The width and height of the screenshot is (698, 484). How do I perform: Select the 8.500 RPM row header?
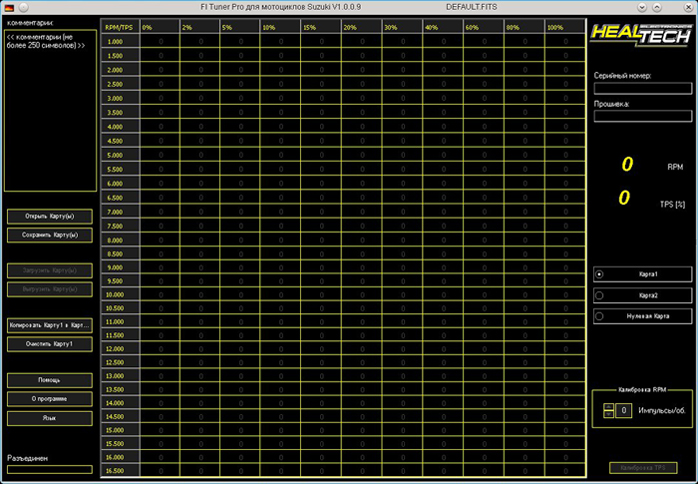pos(120,254)
